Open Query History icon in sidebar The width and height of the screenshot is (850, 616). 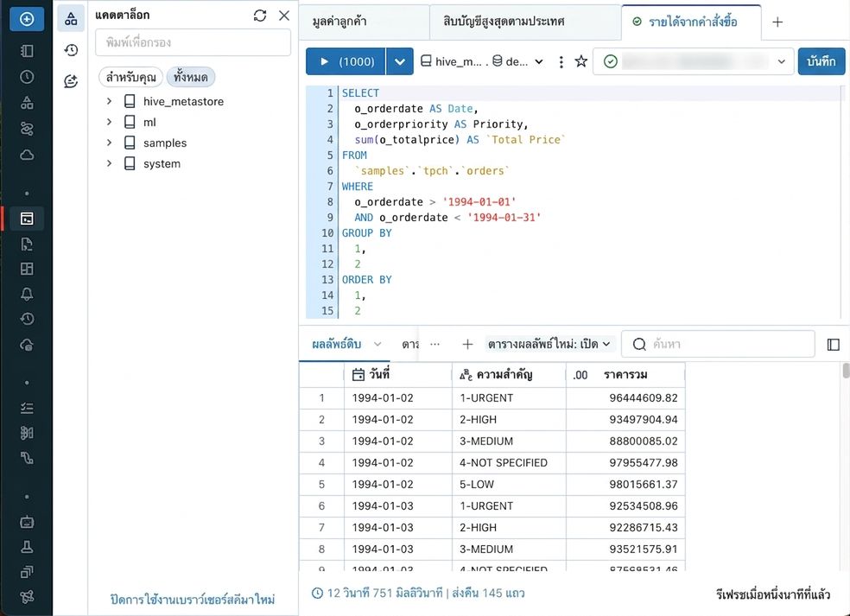coord(27,319)
